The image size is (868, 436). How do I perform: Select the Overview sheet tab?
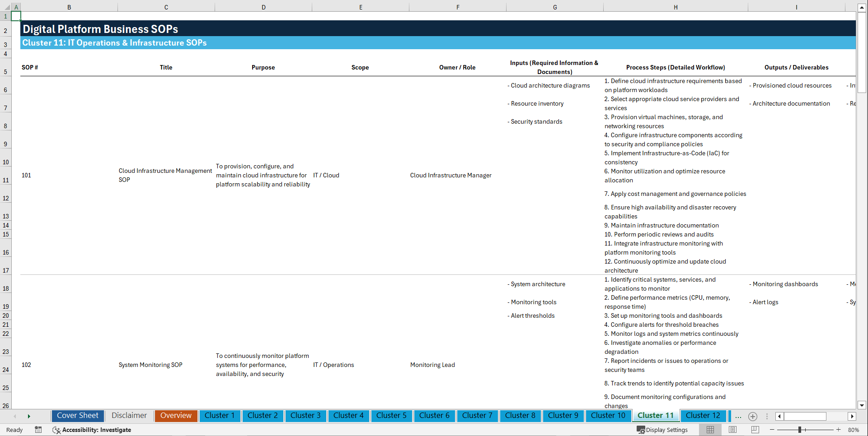176,416
